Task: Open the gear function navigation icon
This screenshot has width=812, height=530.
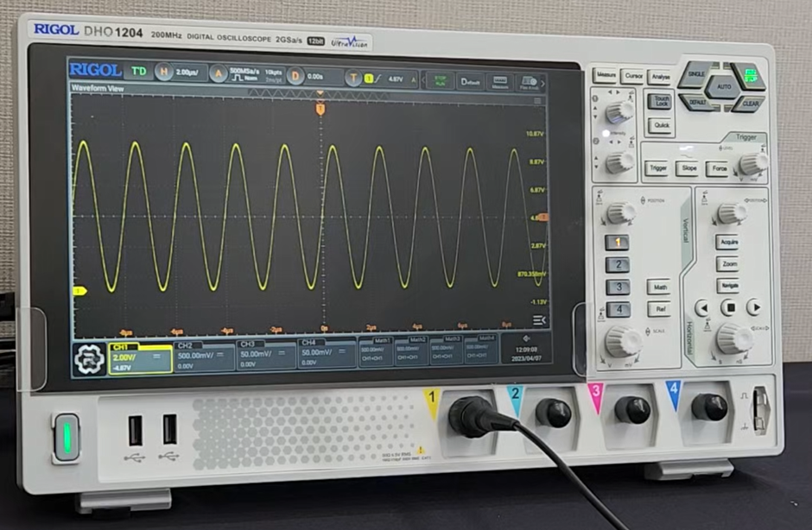Action: coord(89,359)
